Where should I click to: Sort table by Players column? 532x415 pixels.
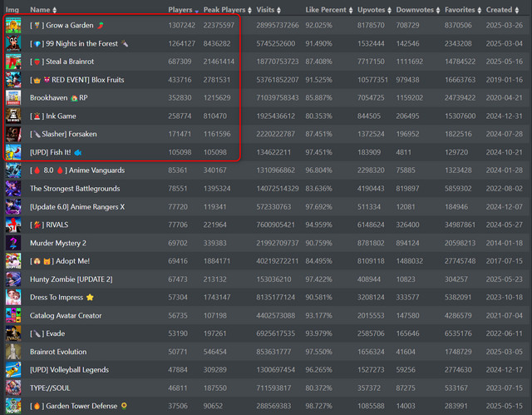[183, 10]
